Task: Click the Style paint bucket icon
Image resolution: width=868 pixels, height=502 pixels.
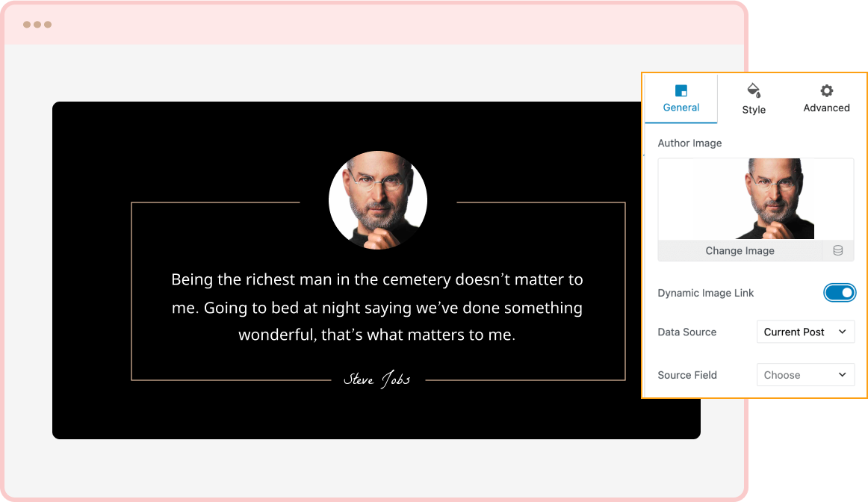Action: tap(754, 91)
